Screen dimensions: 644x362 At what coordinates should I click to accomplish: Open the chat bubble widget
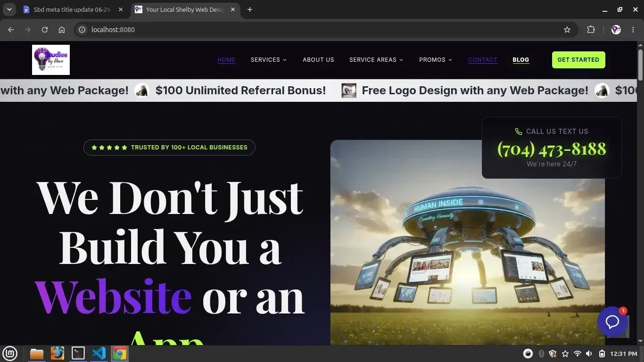click(x=612, y=322)
